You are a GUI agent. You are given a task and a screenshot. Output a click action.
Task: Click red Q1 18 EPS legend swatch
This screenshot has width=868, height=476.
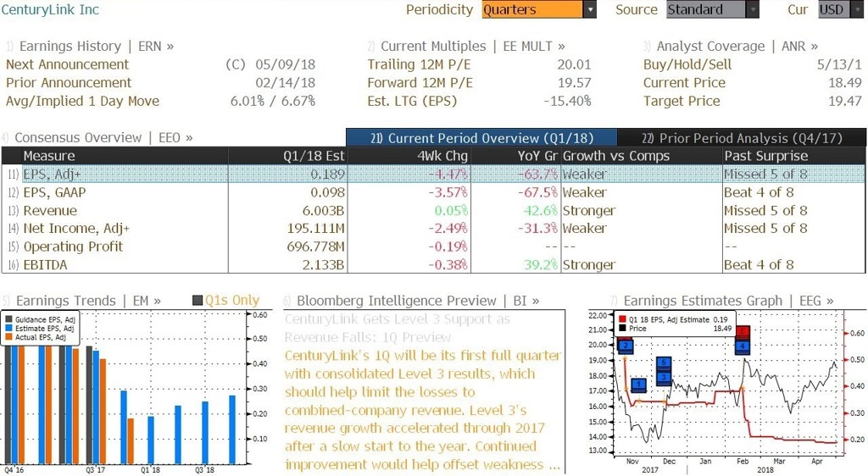tap(622, 319)
